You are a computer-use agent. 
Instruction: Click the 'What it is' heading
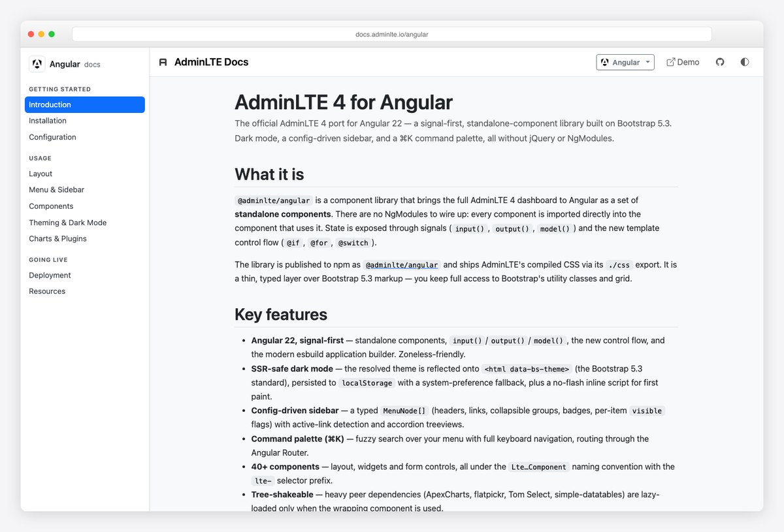pos(269,174)
